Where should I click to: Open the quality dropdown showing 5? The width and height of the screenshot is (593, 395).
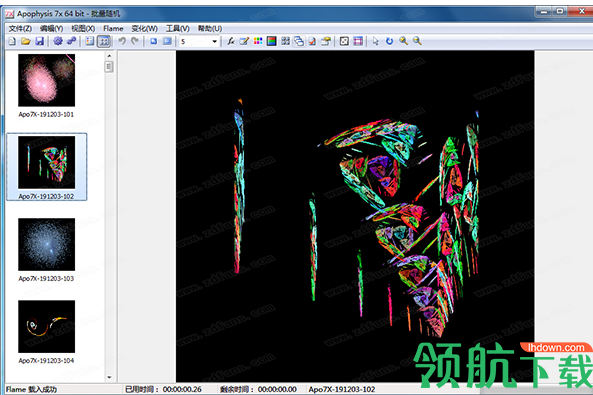(x=214, y=41)
